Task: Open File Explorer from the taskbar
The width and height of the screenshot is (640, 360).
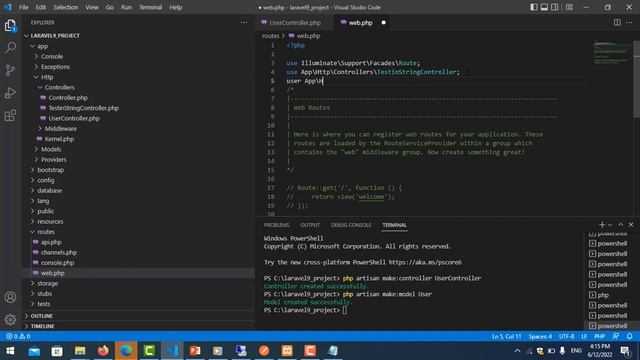Action: pyautogui.click(x=80, y=351)
